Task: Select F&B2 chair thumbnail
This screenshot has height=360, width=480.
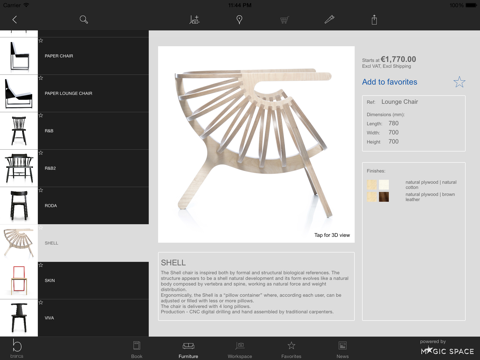Action: [19, 168]
